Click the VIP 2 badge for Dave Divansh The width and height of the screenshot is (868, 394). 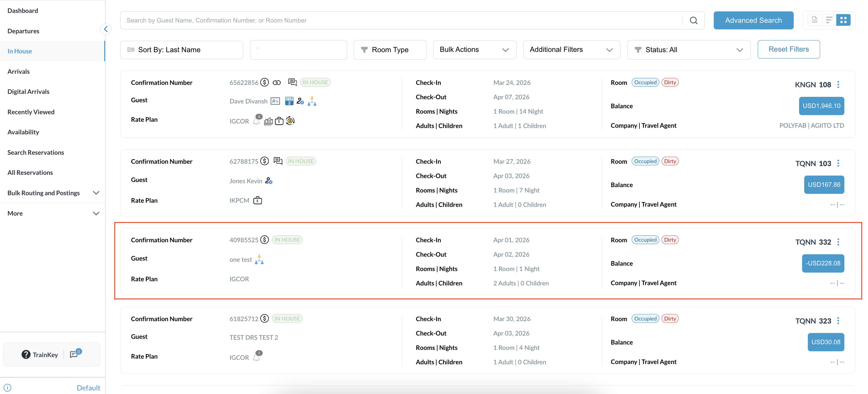(x=289, y=101)
